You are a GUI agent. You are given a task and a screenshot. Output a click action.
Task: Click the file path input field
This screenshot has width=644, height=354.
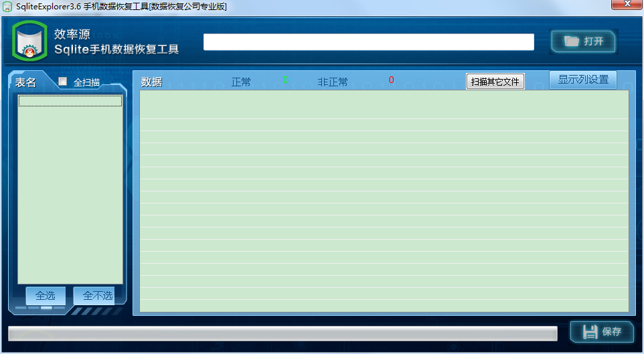[369, 42]
